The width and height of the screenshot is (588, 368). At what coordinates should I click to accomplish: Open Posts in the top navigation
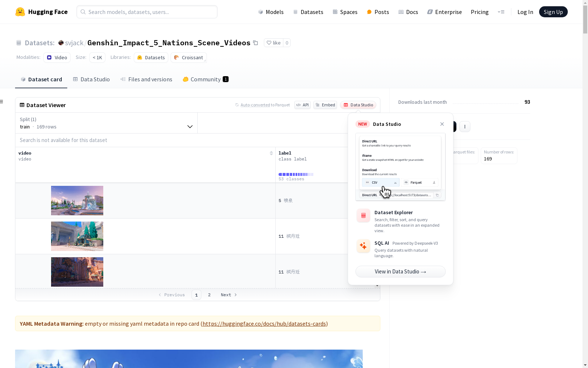click(378, 12)
